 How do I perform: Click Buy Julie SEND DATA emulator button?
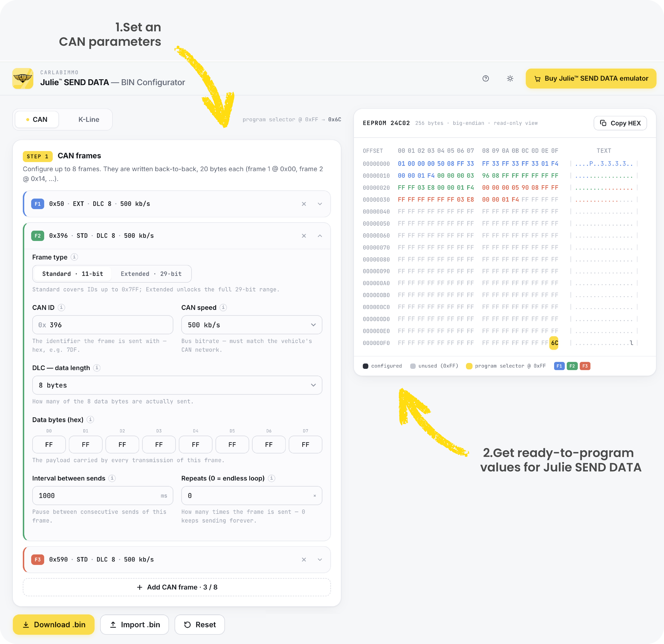coord(591,79)
